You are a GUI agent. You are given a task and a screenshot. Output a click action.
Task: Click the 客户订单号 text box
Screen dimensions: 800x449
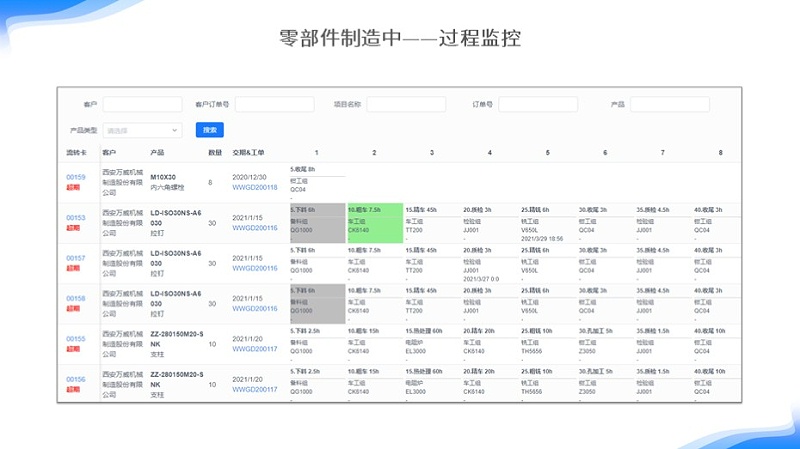[x=274, y=104]
